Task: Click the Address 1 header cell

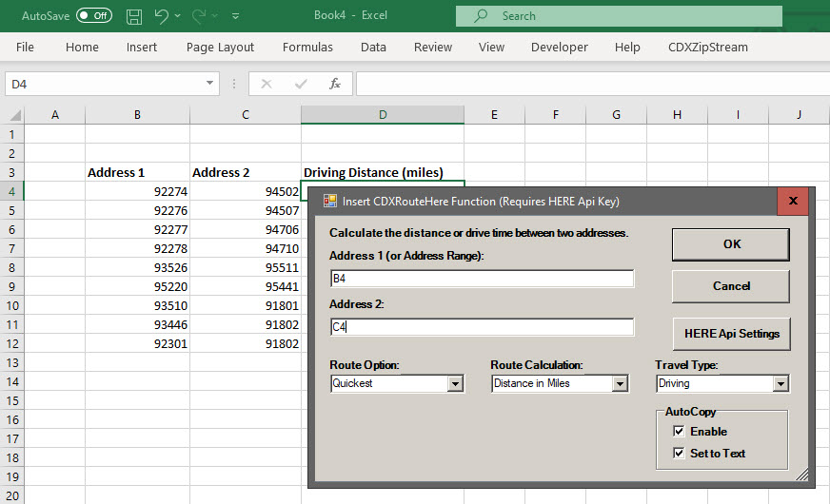Action: [x=137, y=172]
